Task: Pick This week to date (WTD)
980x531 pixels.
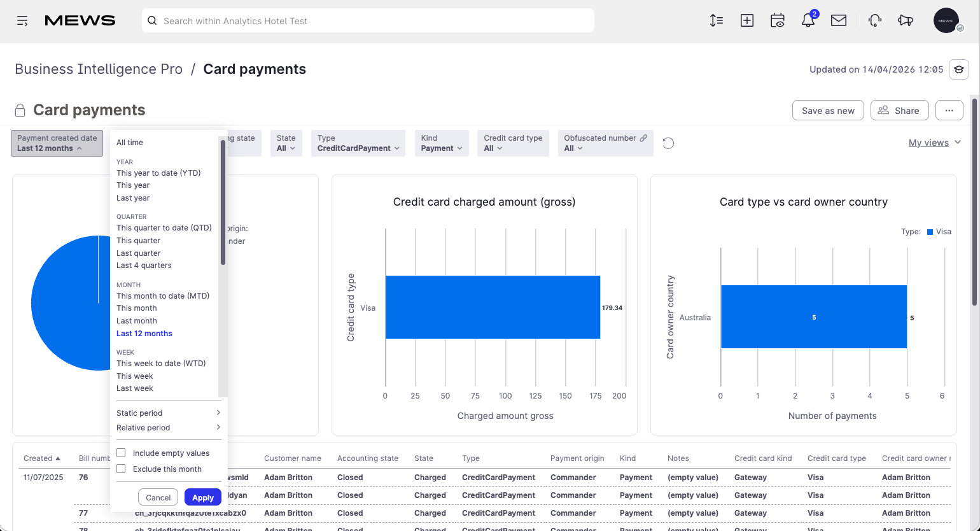Action: tap(161, 364)
